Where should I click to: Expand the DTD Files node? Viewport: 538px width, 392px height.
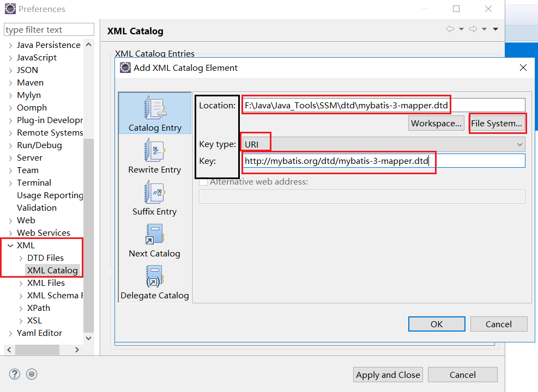click(x=21, y=259)
